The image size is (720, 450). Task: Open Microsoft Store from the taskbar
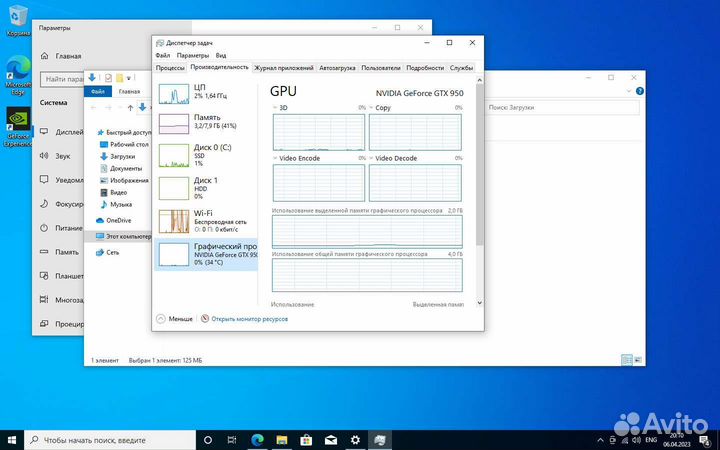click(x=306, y=440)
